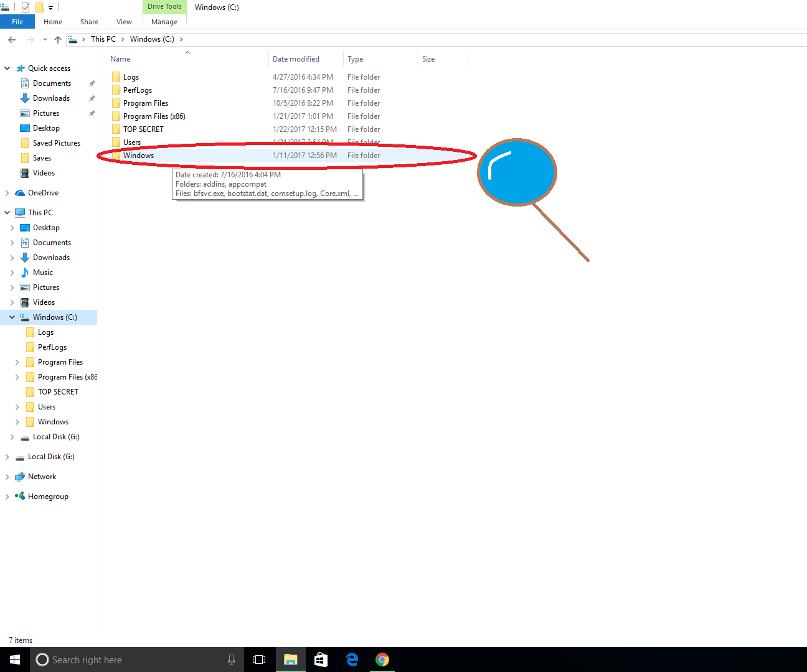Create a new folder via Quick Access Toolbar icon
The image size is (807, 672).
pyautogui.click(x=39, y=7)
